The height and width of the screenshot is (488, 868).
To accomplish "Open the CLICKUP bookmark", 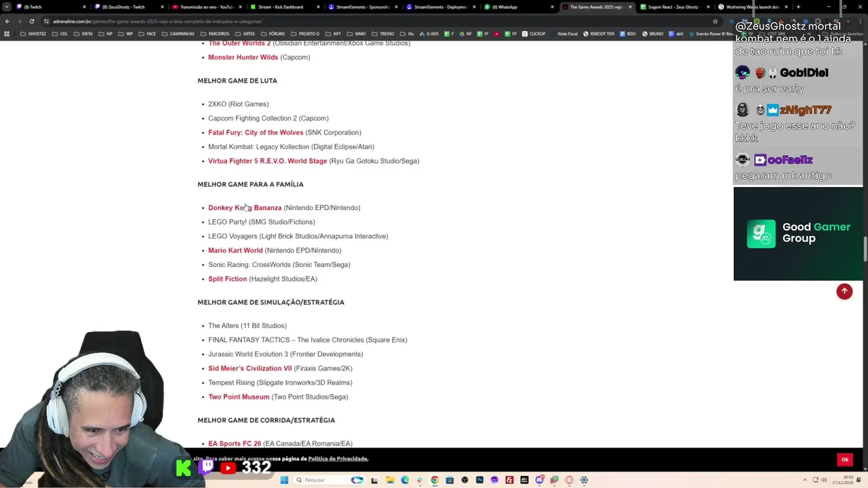I will click(x=533, y=34).
